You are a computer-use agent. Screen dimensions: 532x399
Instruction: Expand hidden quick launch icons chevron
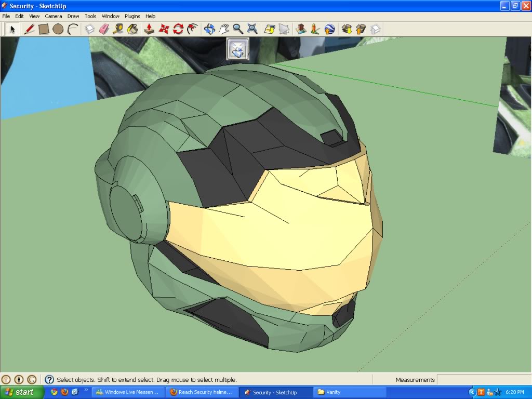(86, 390)
